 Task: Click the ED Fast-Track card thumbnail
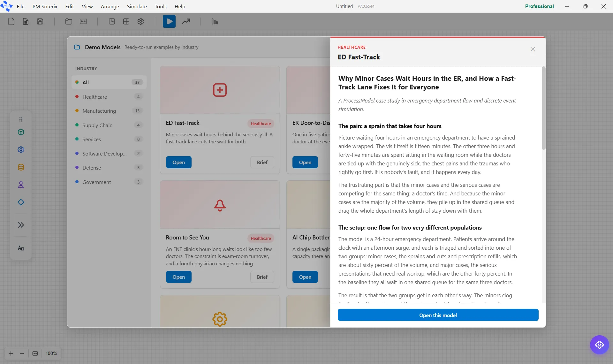click(x=220, y=90)
